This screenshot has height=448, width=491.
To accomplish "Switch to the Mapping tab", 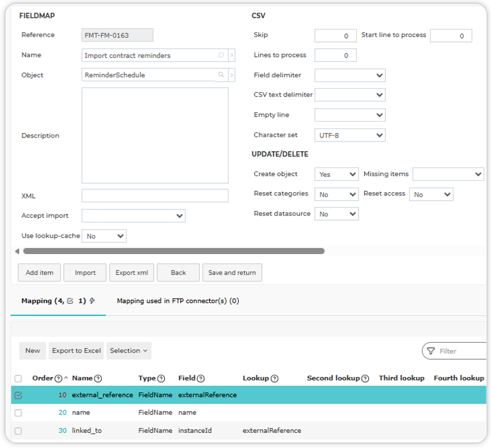I will 58,301.
